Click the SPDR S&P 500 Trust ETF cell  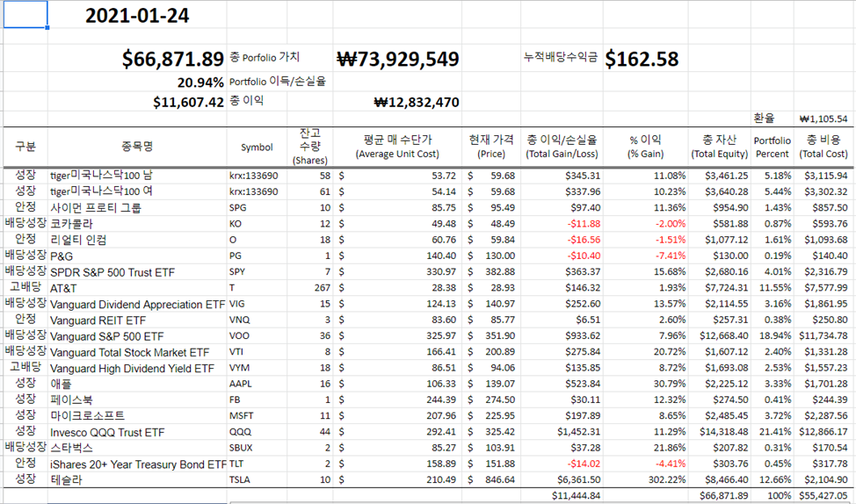137,271
